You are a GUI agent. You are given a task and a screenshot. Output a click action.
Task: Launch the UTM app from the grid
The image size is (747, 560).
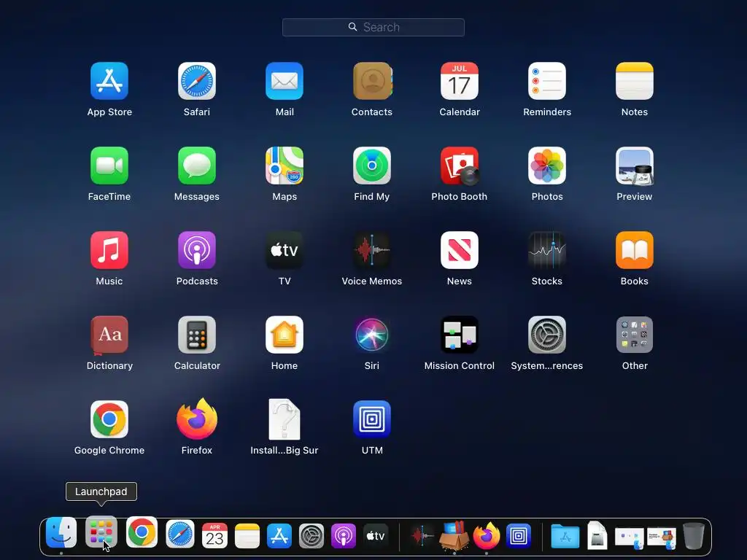click(x=372, y=419)
